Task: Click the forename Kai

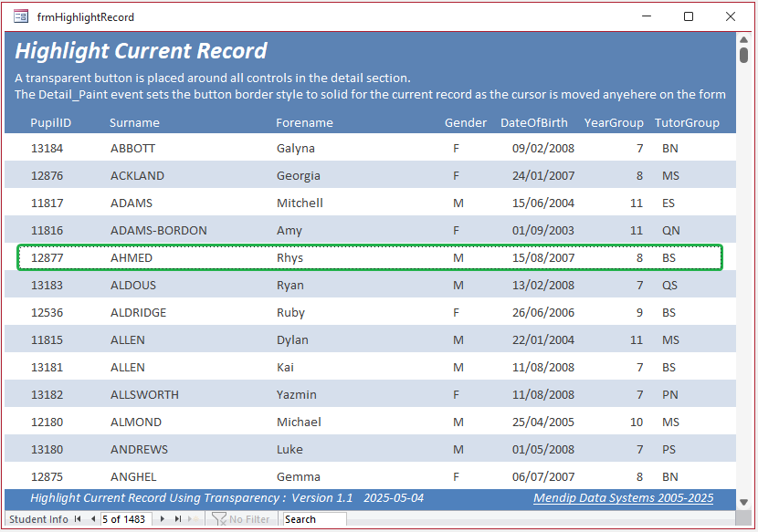Action: pos(285,367)
